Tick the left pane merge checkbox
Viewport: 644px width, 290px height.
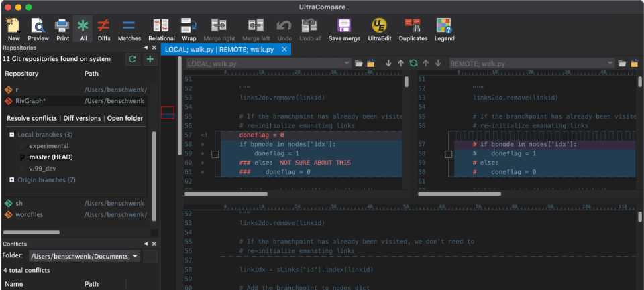(215, 154)
